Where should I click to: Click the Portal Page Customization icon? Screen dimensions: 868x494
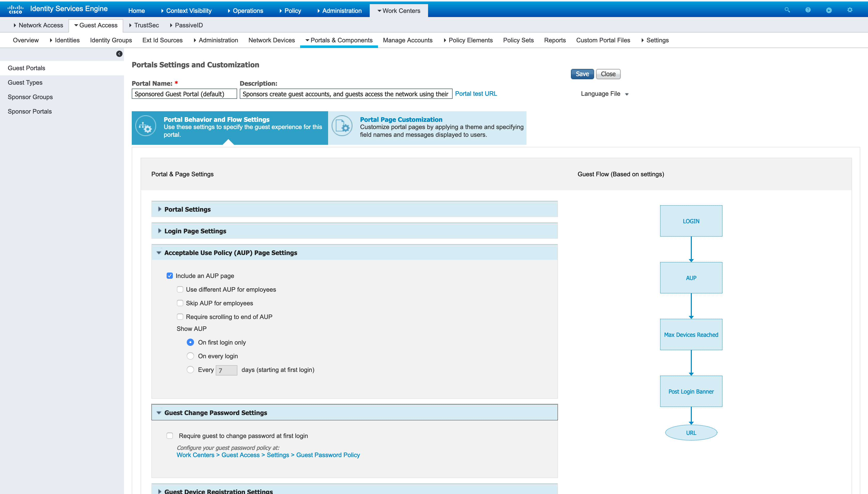point(342,126)
